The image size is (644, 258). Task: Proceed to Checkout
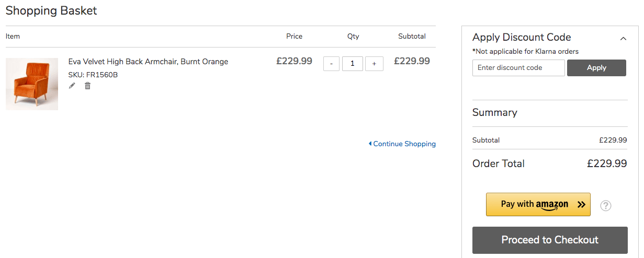pyautogui.click(x=550, y=240)
